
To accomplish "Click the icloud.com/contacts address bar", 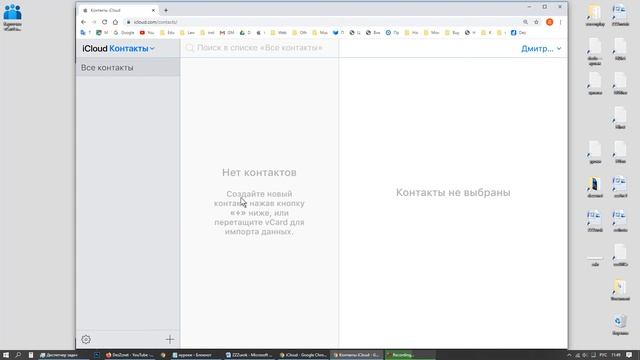I will point(322,22).
